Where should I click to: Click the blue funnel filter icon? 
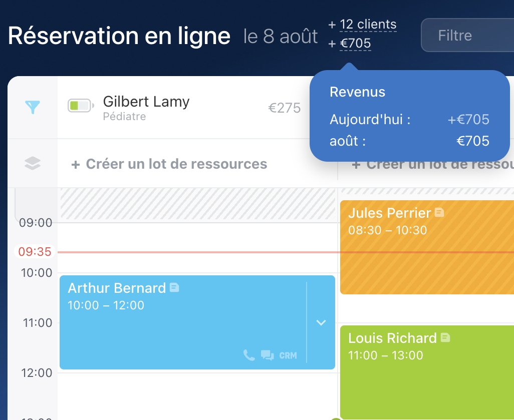(33, 107)
